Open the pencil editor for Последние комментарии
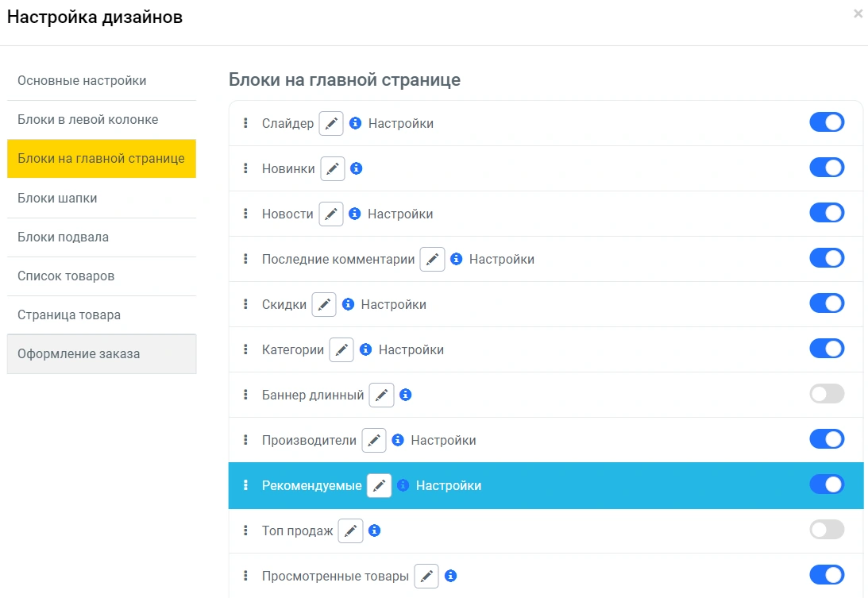The height and width of the screenshot is (598, 868). tap(432, 260)
